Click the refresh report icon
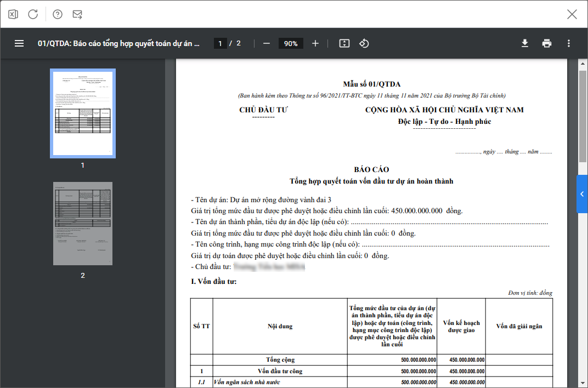Image resolution: width=588 pixels, height=388 pixels. 33,14
